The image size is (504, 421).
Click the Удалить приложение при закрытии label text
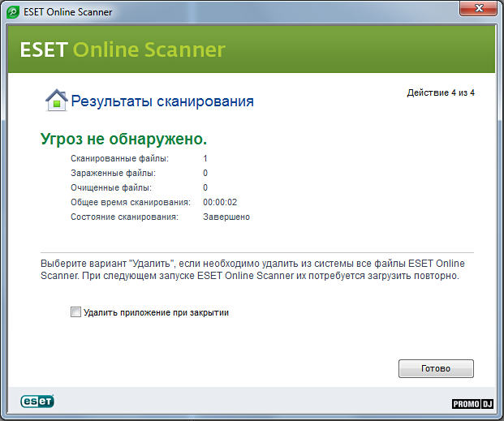(x=156, y=312)
